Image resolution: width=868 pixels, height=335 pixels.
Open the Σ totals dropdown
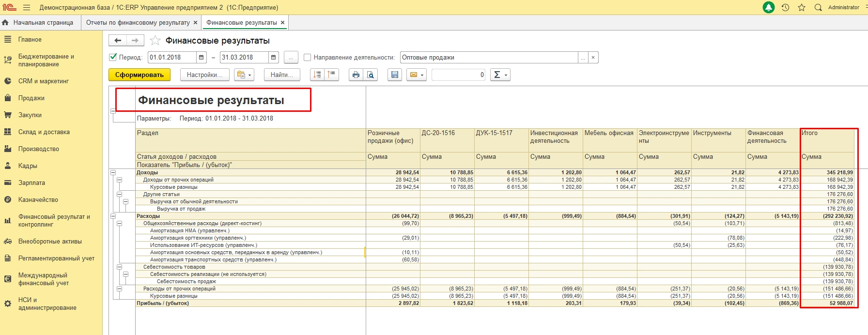point(500,75)
